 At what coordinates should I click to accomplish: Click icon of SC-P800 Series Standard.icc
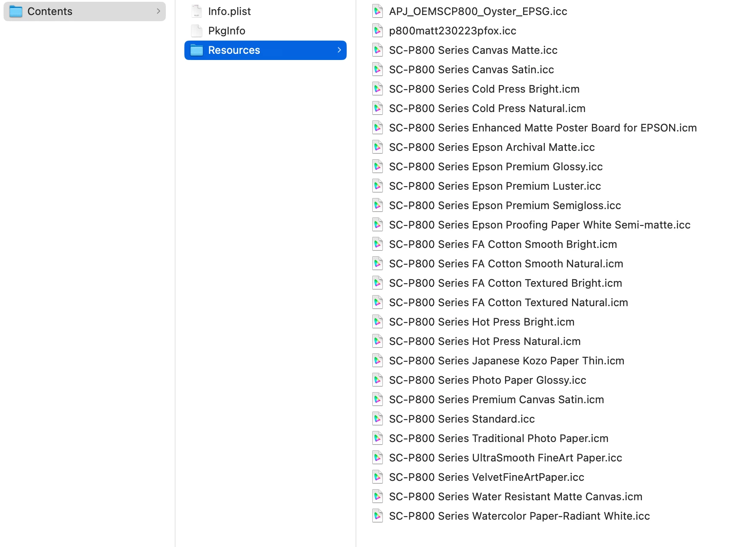click(x=378, y=419)
